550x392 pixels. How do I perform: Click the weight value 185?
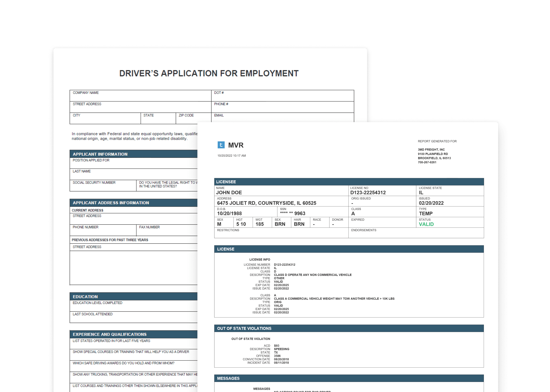(260, 224)
